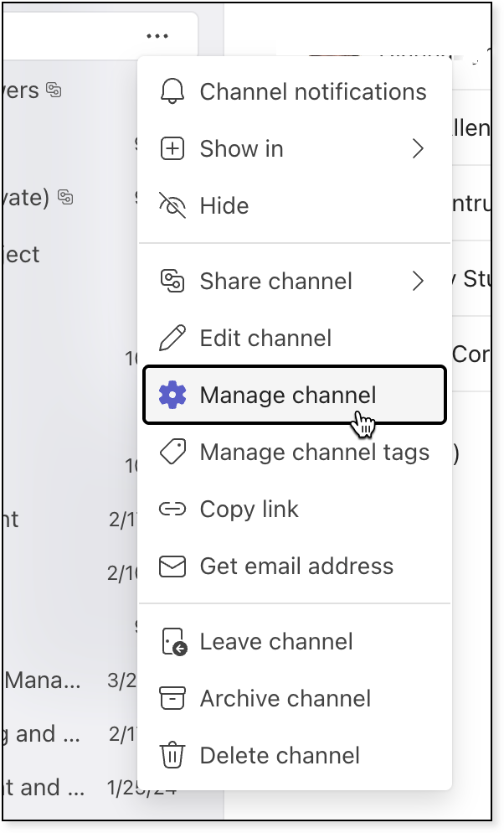
Task: Click the Leave channel door icon
Action: [172, 643]
